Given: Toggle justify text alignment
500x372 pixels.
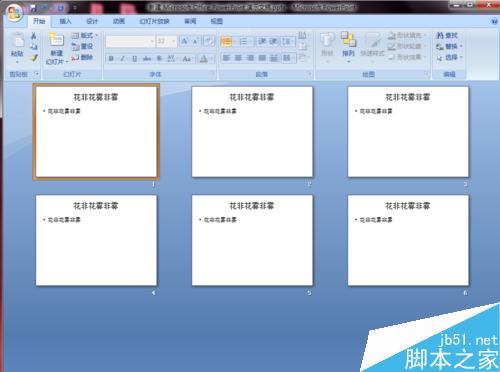Looking at the screenshot, I should 262,58.
